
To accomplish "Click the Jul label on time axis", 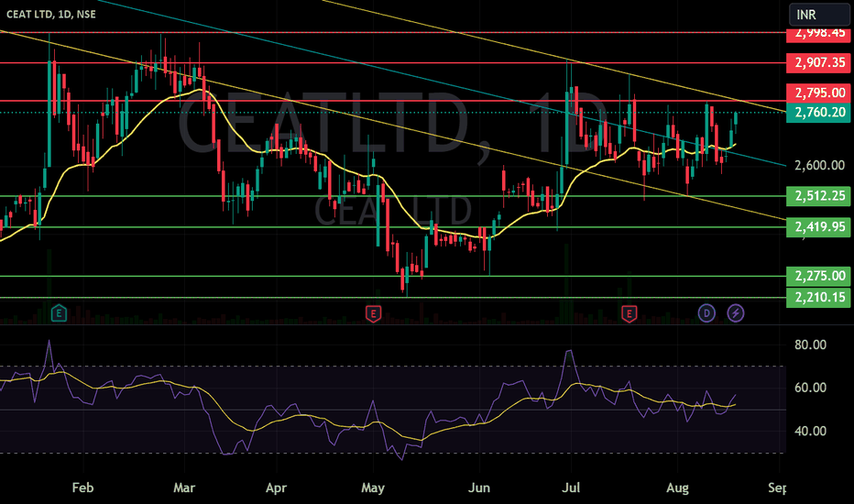I will point(571,488).
